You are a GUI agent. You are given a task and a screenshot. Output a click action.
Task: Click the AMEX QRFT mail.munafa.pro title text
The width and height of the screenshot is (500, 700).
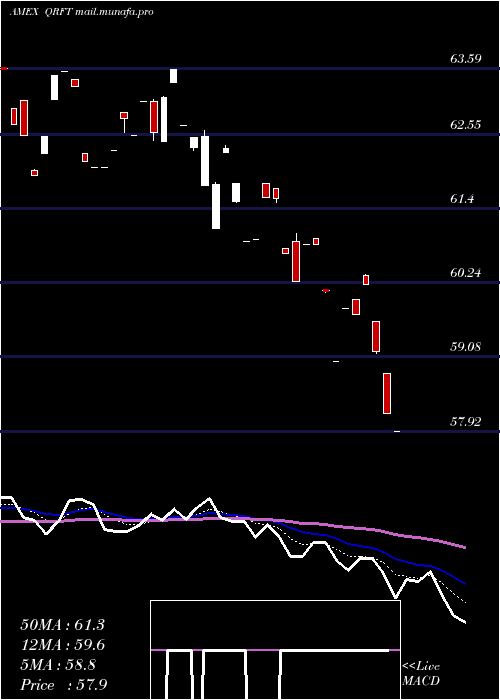tap(81, 12)
